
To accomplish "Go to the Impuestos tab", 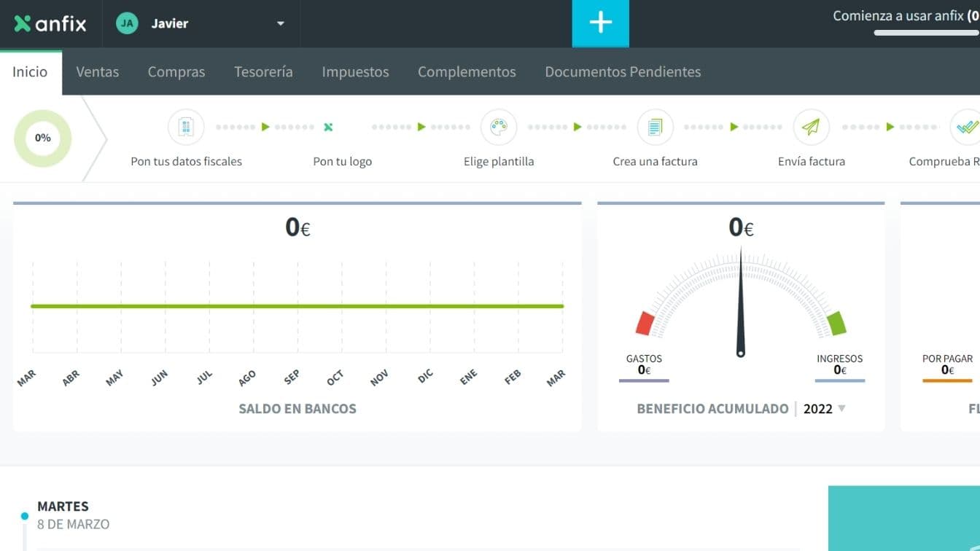I will coord(355,71).
